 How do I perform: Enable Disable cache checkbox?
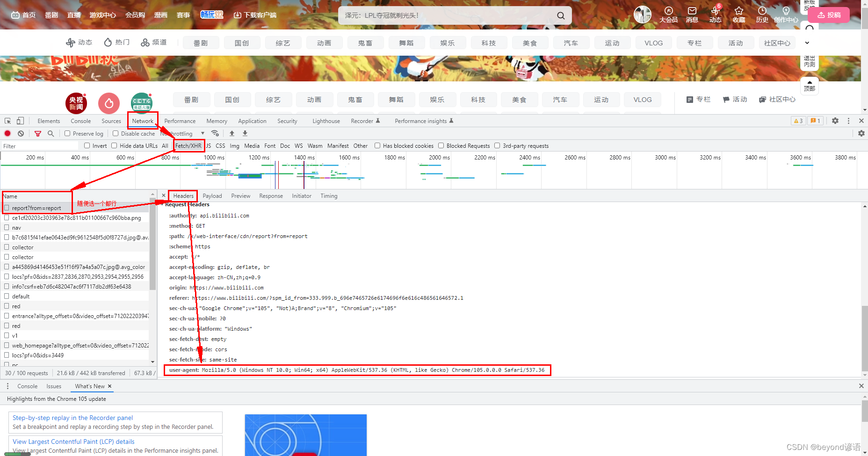116,133
